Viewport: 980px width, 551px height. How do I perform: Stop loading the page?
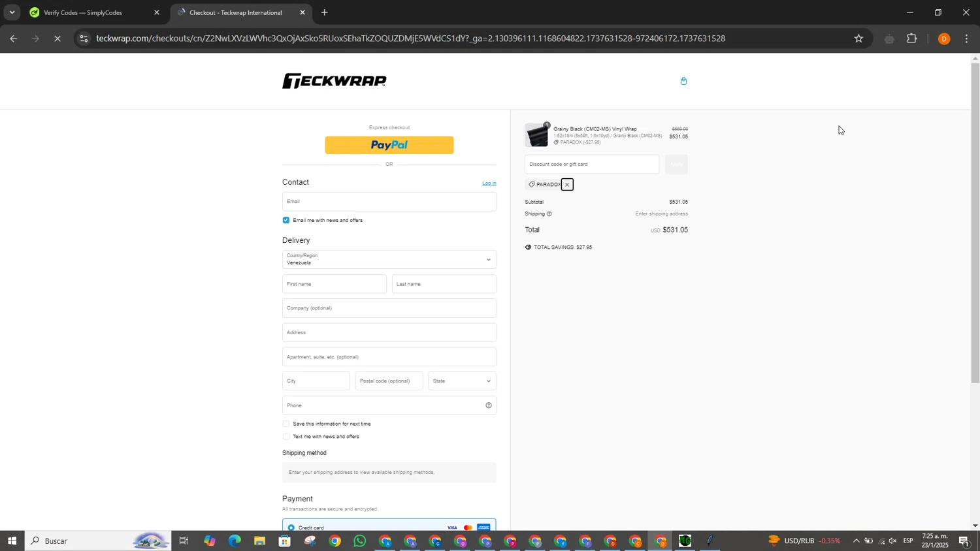coord(57,39)
